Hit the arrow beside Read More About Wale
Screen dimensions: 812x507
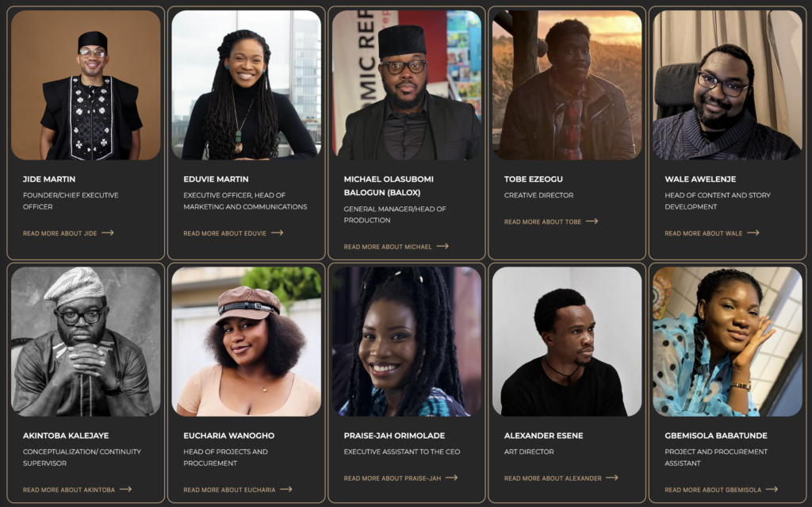coord(753,233)
